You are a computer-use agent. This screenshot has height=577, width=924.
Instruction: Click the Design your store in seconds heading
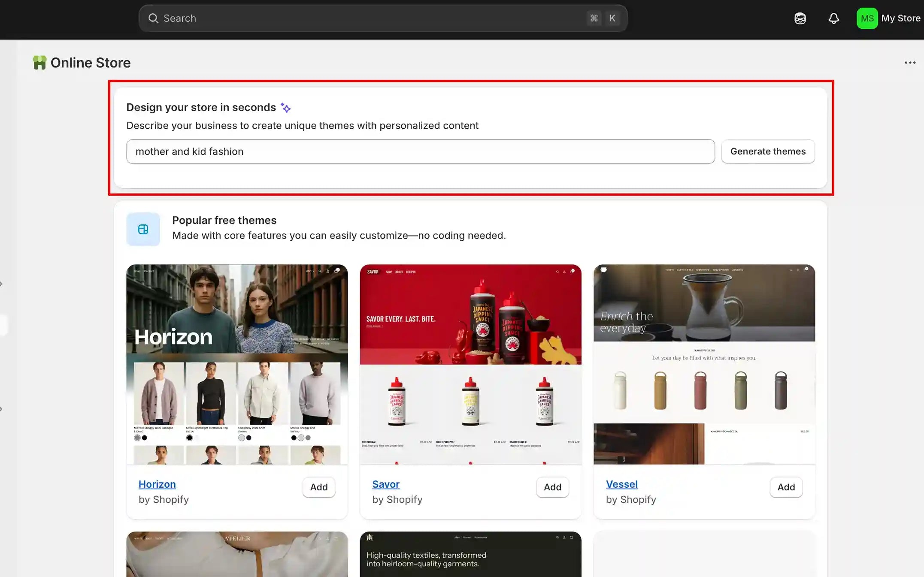[201, 107]
